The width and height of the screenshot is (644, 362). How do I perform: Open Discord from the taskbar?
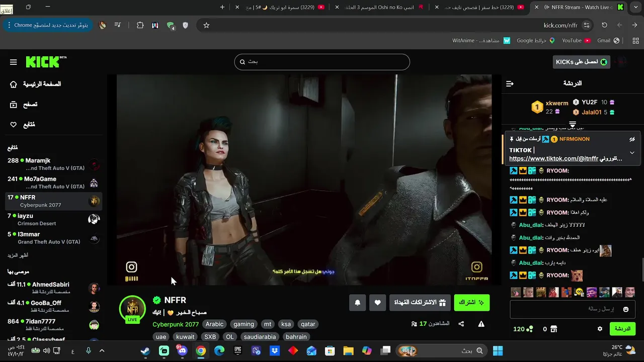(x=182, y=351)
